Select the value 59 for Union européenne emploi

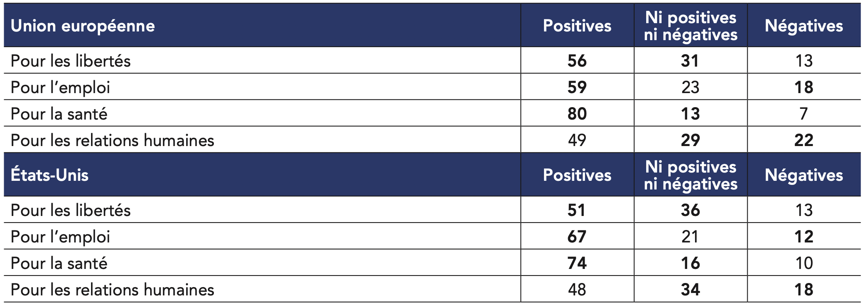tap(577, 87)
